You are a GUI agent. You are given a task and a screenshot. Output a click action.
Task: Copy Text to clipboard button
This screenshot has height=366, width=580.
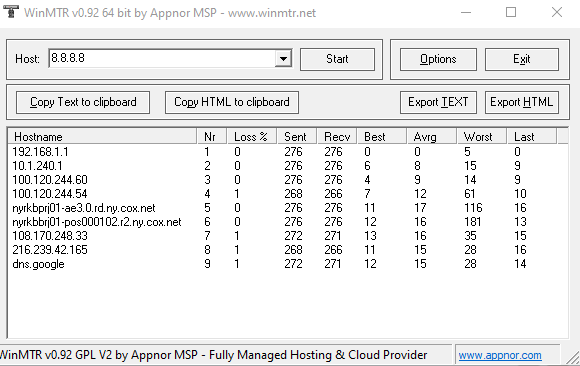point(83,102)
